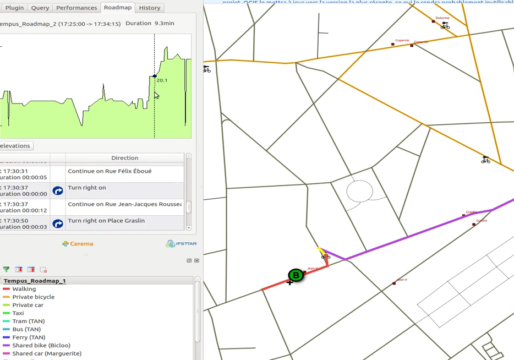Select the Walking legend entry
This screenshot has width=514, height=360.
point(24,289)
